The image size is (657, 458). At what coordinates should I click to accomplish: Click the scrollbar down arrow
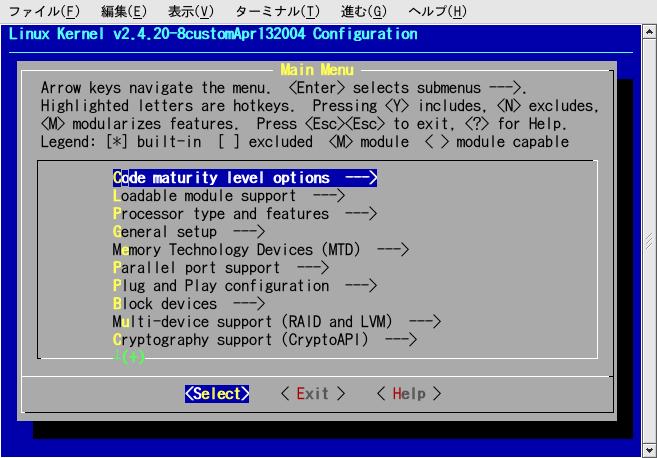pos(649,450)
